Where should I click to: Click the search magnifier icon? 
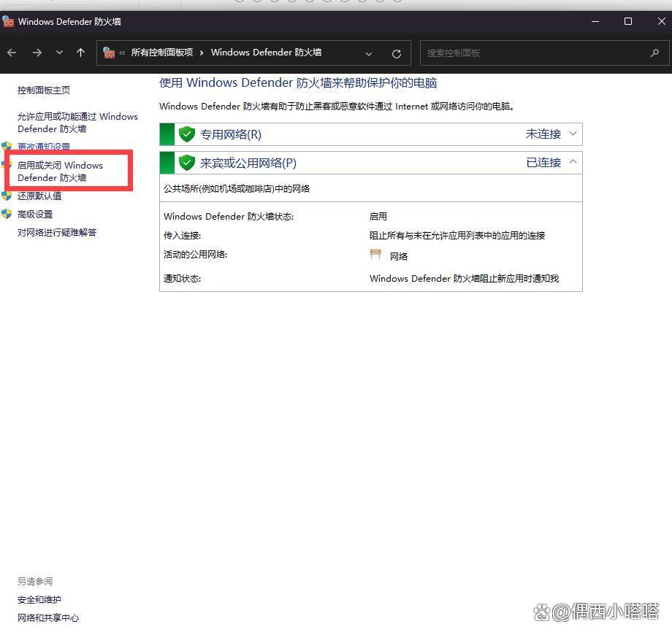[654, 53]
